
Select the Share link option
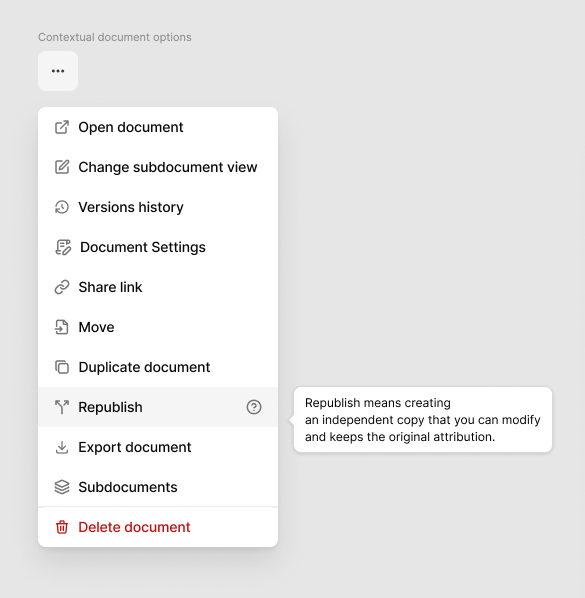pyautogui.click(x=158, y=287)
